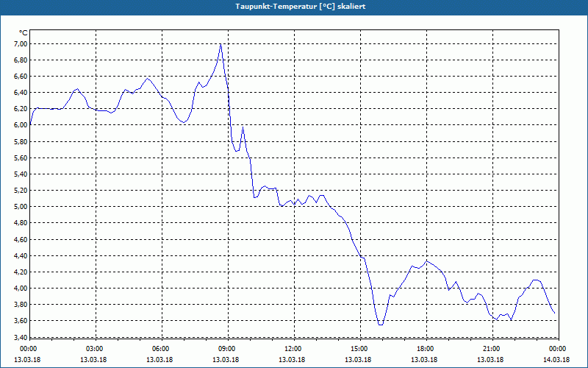Click the 6,20 y-axis value
Image resolution: width=588 pixels, height=368 pixels.
(21, 109)
